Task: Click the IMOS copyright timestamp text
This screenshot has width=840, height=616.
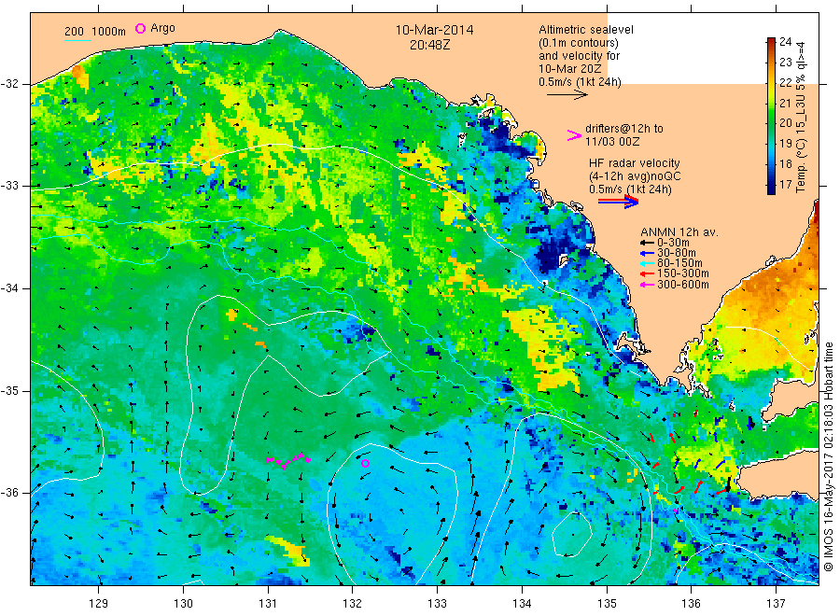Action: (x=829, y=456)
